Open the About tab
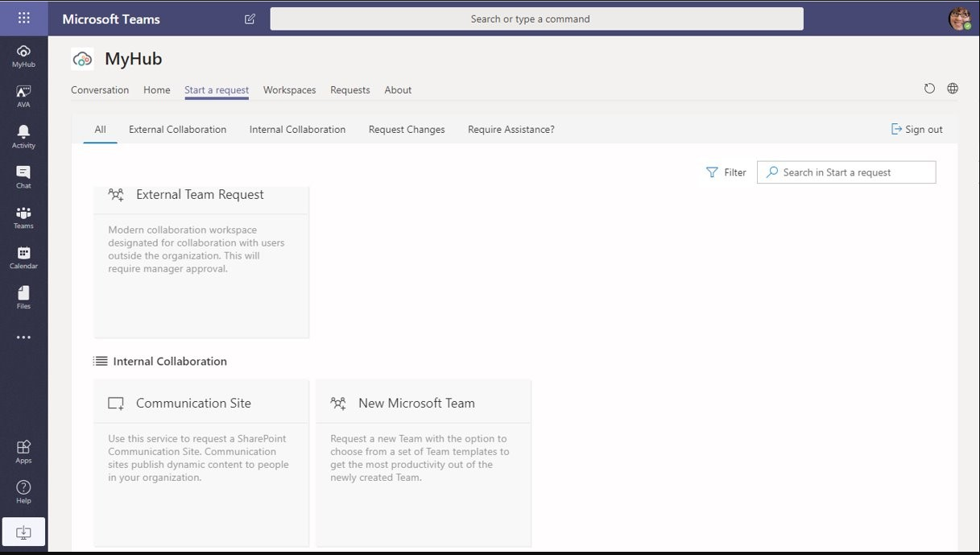The height and width of the screenshot is (555, 980). (398, 90)
